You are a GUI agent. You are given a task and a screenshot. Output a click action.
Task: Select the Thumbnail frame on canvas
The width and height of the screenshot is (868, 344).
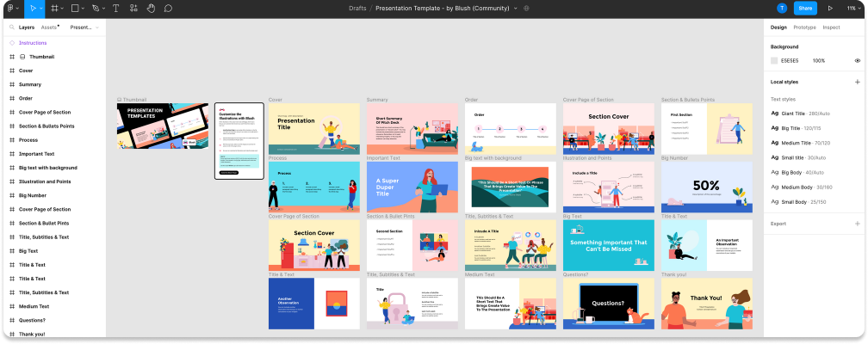tap(163, 126)
